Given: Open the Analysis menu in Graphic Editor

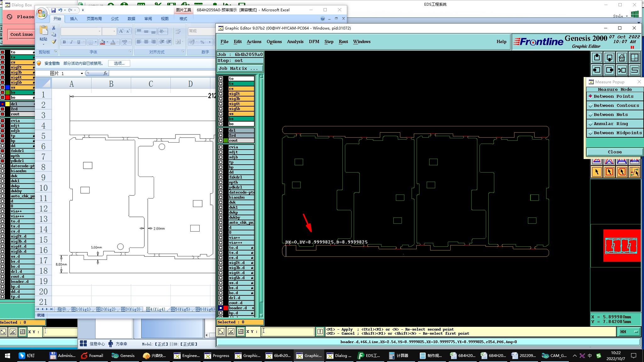Looking at the screenshot, I should [295, 41].
